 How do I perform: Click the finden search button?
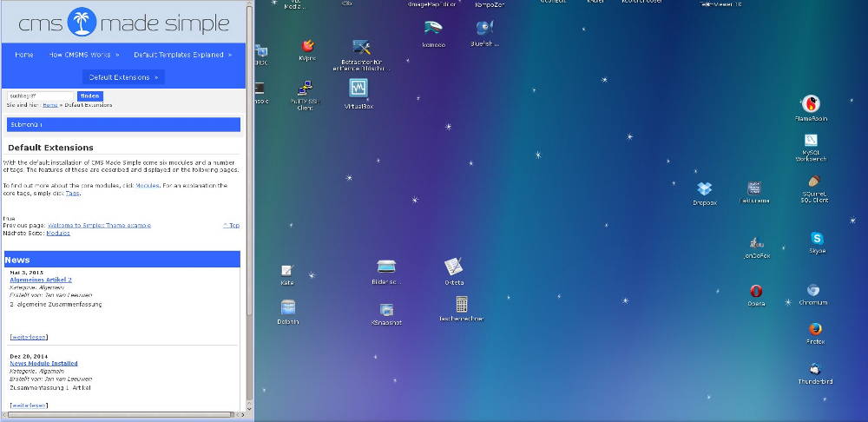89,96
